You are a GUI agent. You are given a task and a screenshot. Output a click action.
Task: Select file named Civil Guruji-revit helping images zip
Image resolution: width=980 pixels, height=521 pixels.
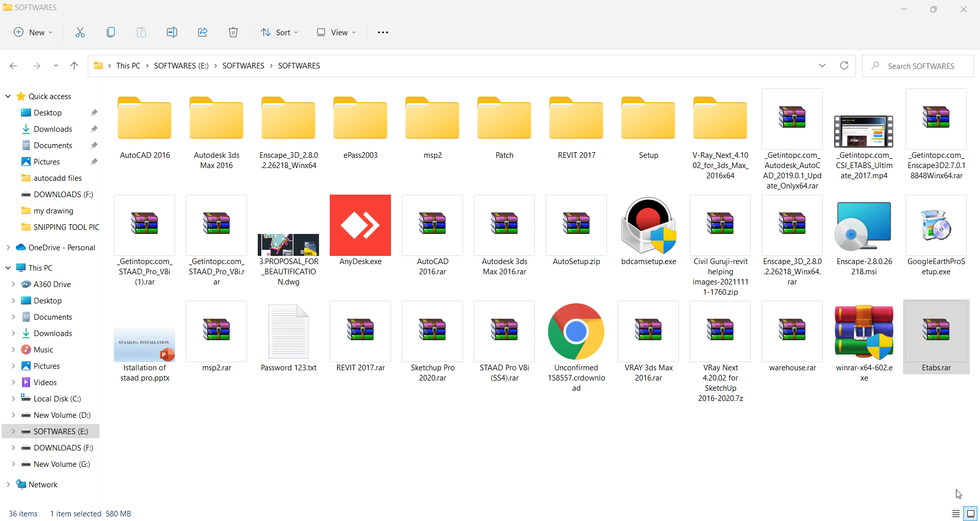[x=720, y=277]
